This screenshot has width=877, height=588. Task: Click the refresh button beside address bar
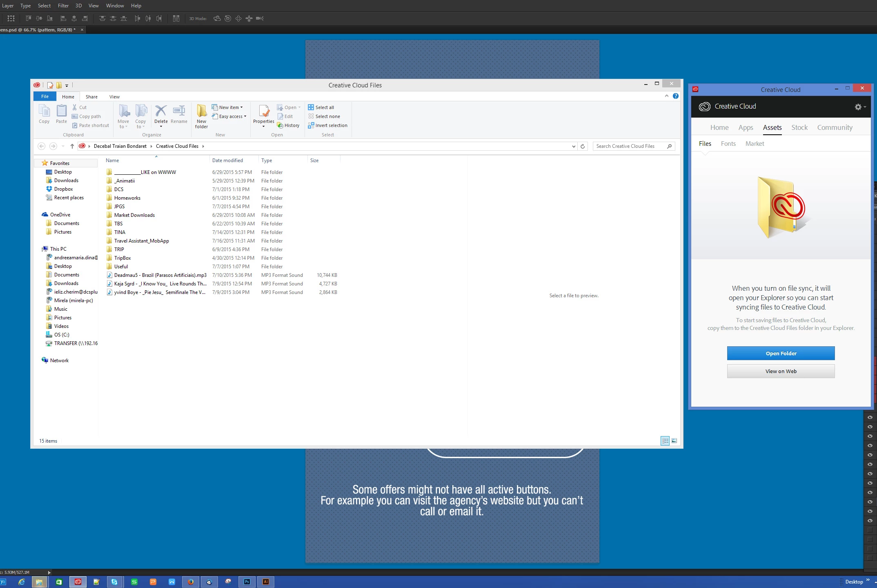pyautogui.click(x=583, y=146)
